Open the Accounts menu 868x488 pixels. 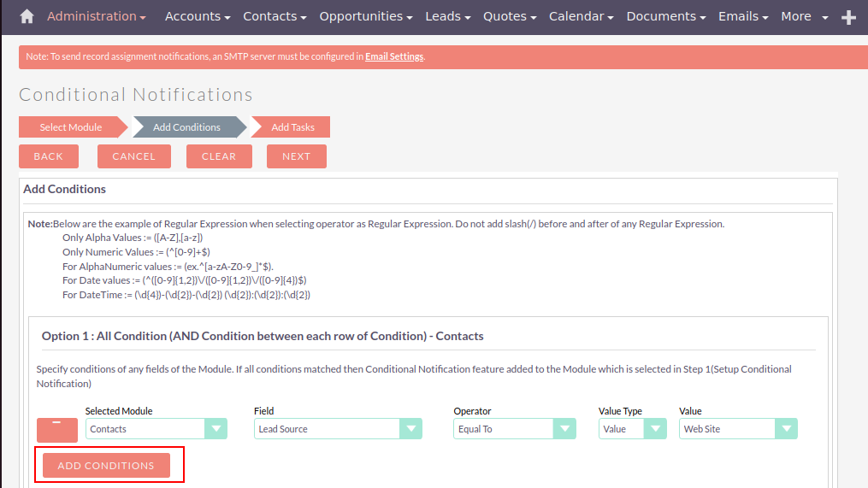click(198, 17)
